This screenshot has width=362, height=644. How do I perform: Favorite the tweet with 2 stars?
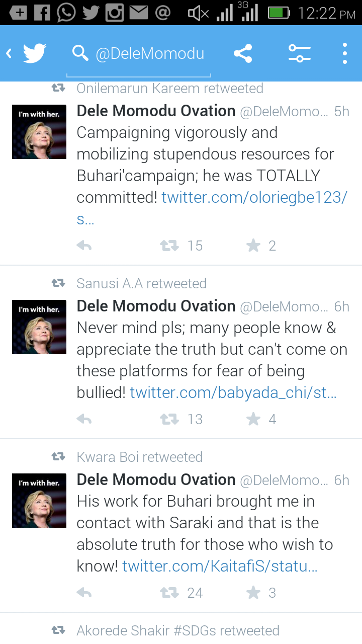253,246
